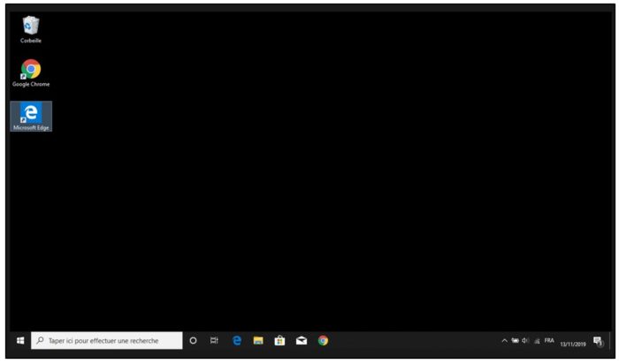Image resolution: width=619 pixels, height=364 pixels.
Task: Launch Google Chrome from the taskbar
Action: click(x=323, y=340)
